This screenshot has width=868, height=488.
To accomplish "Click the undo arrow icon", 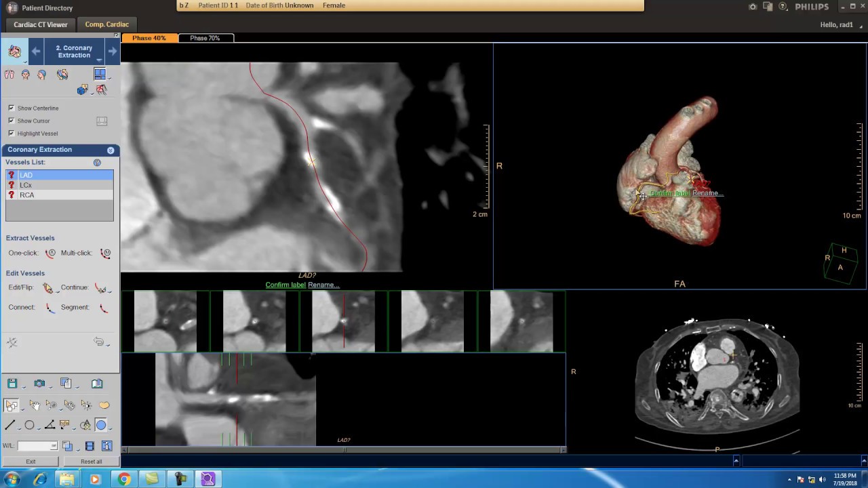I will point(99,342).
